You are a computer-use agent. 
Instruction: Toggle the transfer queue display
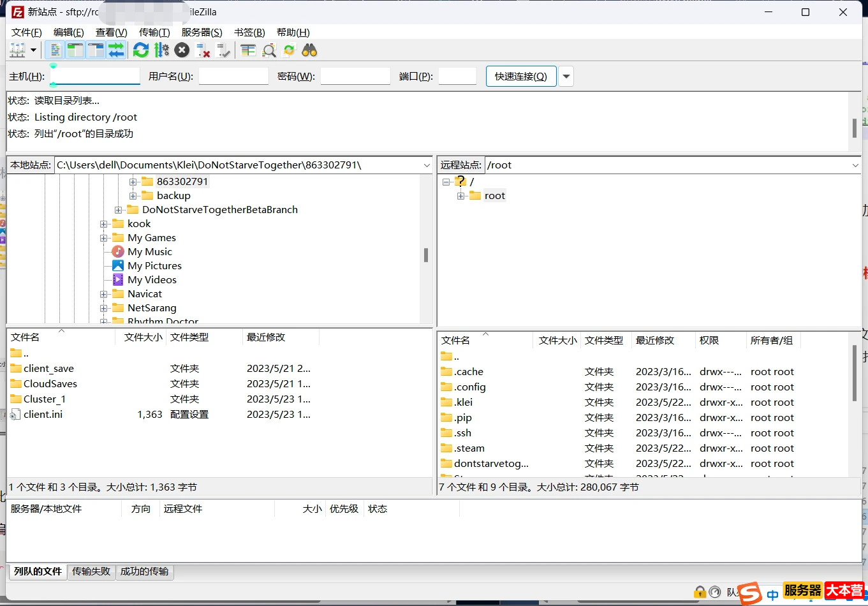pos(116,50)
